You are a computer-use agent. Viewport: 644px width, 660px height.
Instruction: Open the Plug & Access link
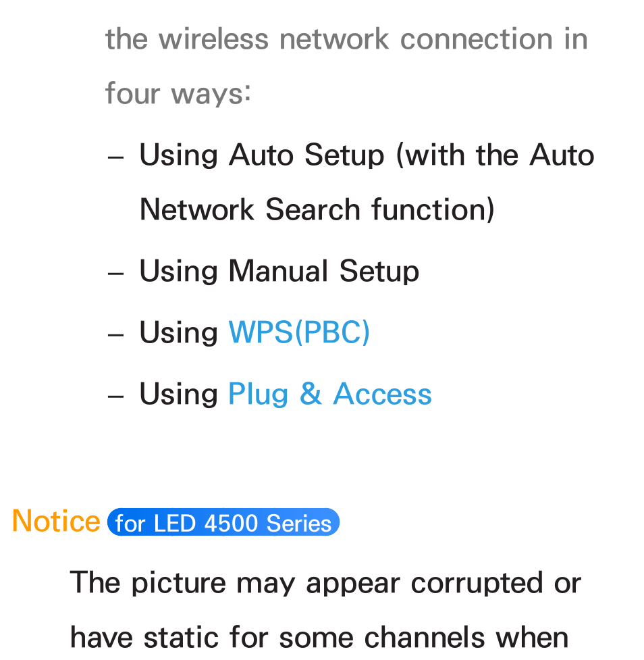[x=330, y=395]
